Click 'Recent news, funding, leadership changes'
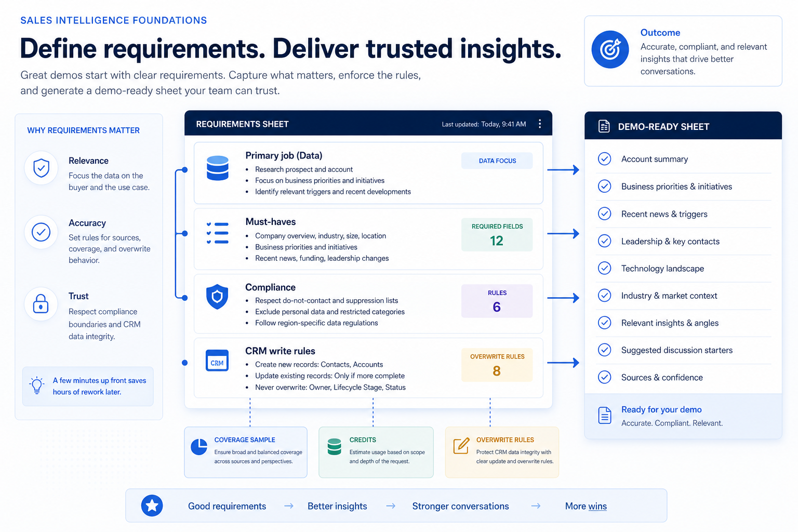 [322, 258]
